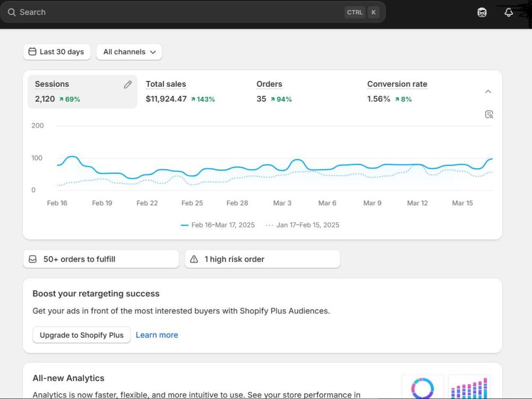Click the 94% orders change indicator
The height and width of the screenshot is (399, 532).
(281, 99)
